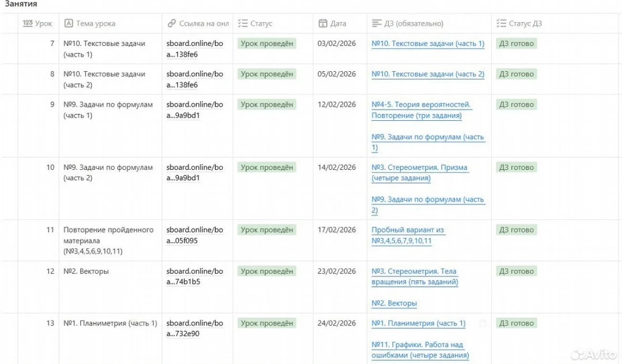This screenshot has width=622, height=364.
Task: Click the Урок проведён tag for lesson 7
Action: [266, 44]
